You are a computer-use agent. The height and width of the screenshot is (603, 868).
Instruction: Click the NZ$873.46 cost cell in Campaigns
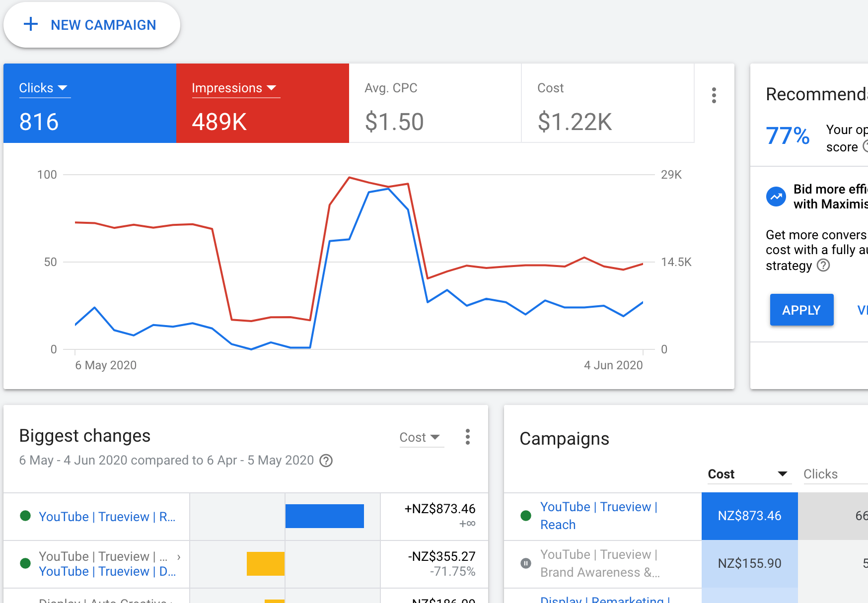click(x=749, y=516)
